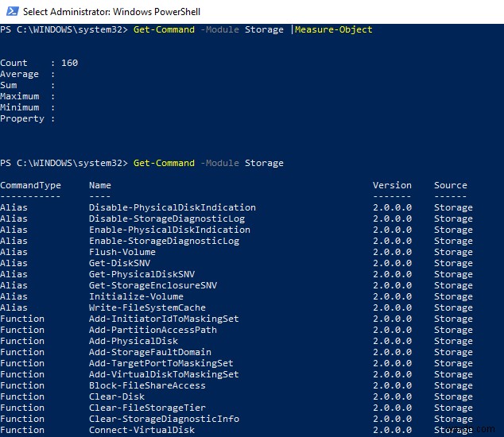Select Get-DiskSNV alias name

(119, 263)
